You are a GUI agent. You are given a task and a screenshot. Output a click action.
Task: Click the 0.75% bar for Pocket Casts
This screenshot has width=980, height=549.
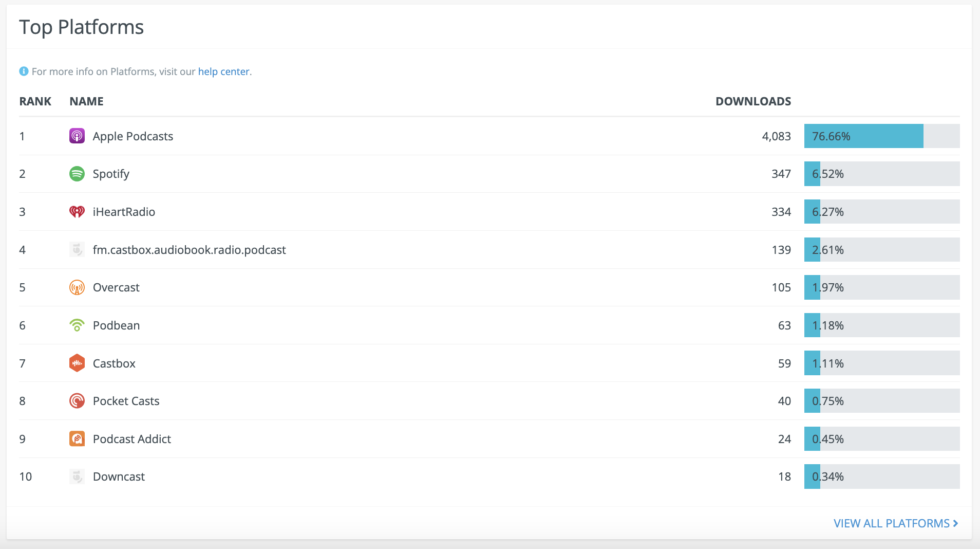(882, 401)
